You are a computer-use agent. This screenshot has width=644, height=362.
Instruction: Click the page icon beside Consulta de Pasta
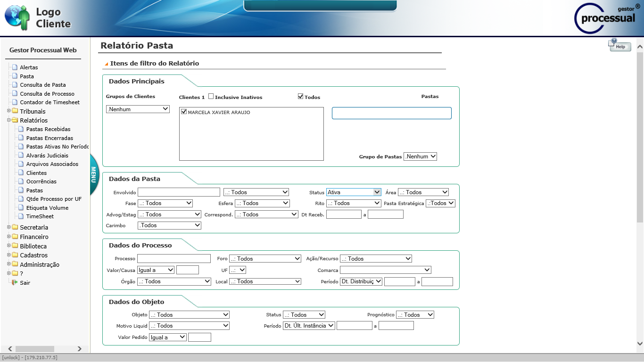tap(15, 85)
